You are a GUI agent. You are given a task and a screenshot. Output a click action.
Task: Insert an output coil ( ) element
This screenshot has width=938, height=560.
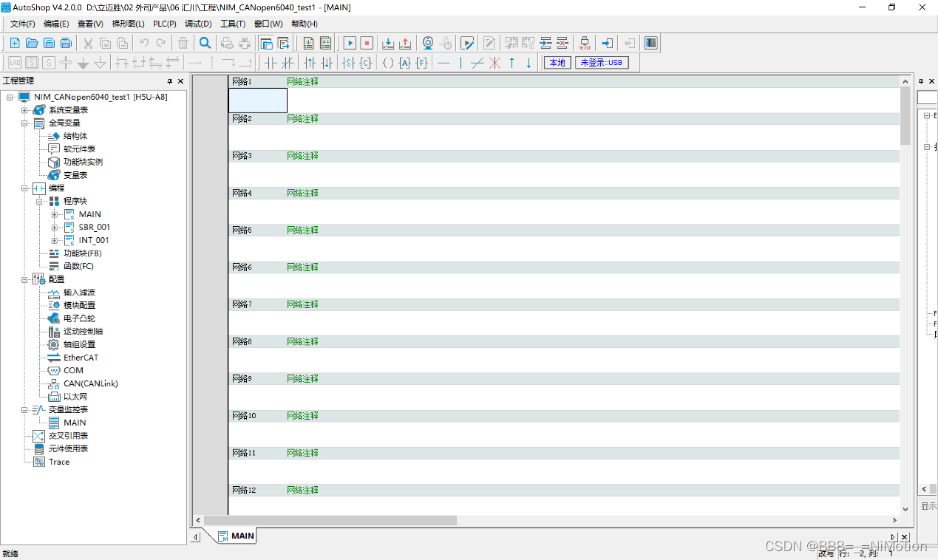click(387, 63)
